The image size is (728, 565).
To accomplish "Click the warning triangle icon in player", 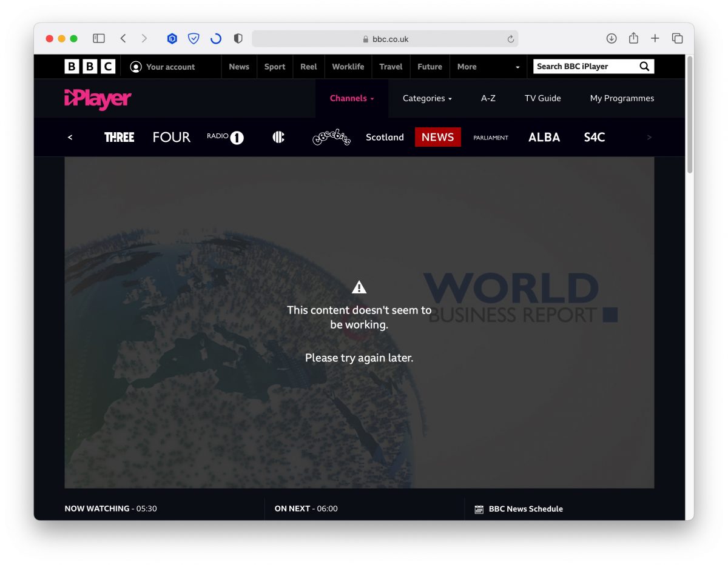I will point(359,287).
